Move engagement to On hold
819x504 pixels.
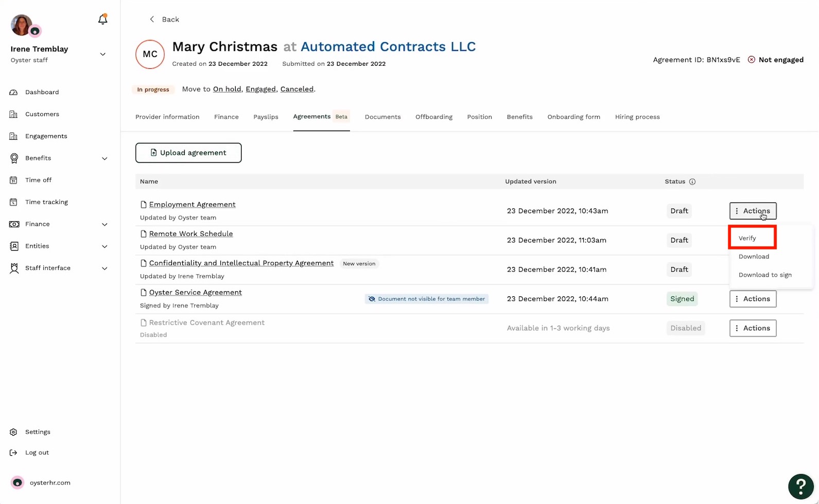(227, 89)
